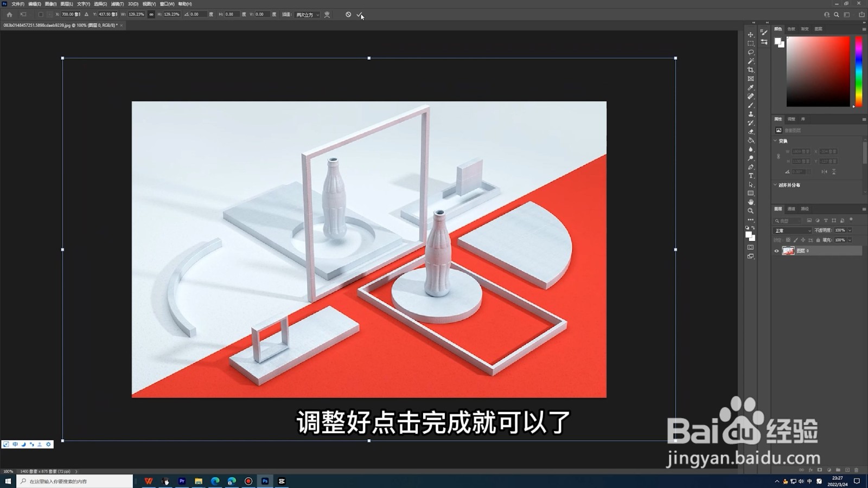Viewport: 868px width, 488px height.
Task: Expand the status bar info arrow
Action: 76,471
